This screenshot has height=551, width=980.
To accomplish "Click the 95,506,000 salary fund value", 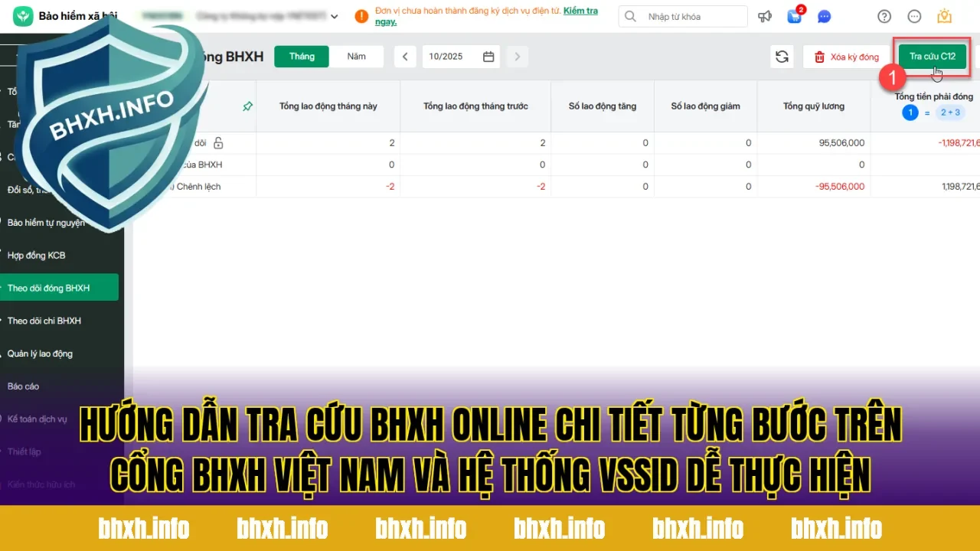I will click(x=841, y=143).
